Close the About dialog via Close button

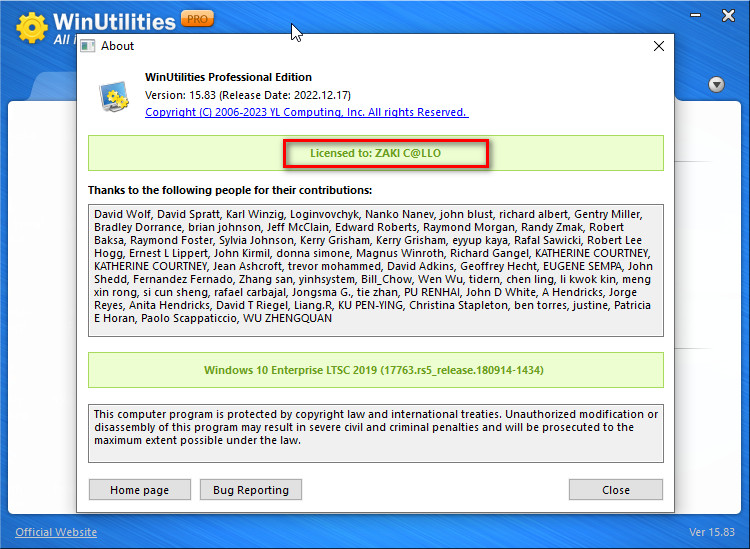click(x=616, y=490)
